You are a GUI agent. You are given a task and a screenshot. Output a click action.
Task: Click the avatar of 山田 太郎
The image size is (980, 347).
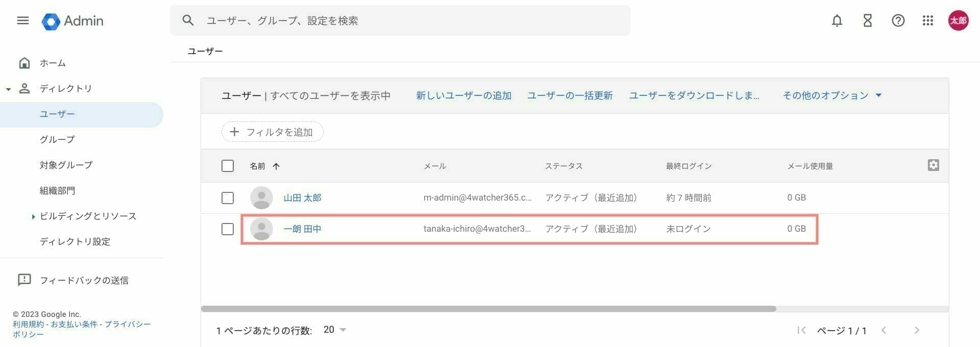tap(261, 197)
